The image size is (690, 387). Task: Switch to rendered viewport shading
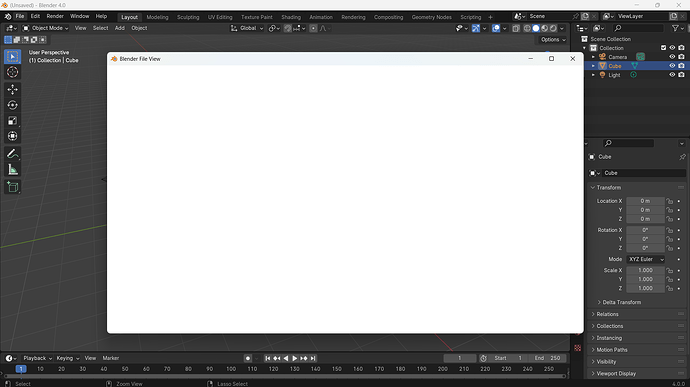coord(553,28)
